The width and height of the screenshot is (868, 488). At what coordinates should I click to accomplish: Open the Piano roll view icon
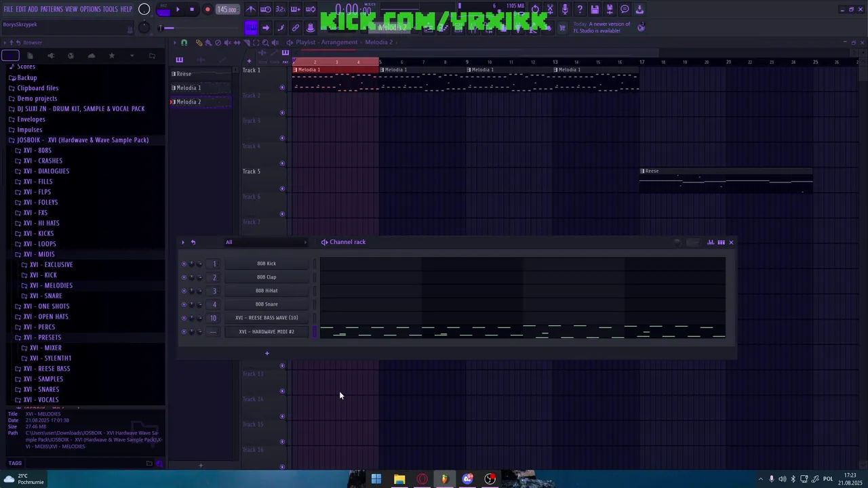443,28
